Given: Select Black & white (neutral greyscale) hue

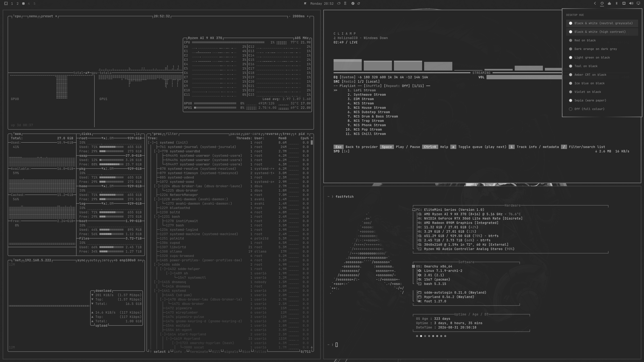Looking at the screenshot, I should (x=602, y=23).
